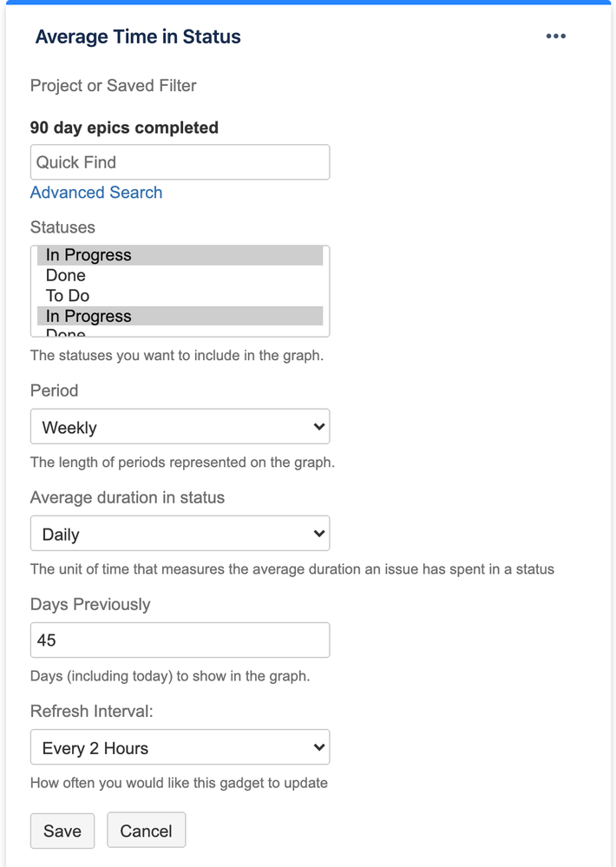Open Refresh Interval dropdown Every 2 Hours
This screenshot has height=867, width=616.
click(180, 747)
